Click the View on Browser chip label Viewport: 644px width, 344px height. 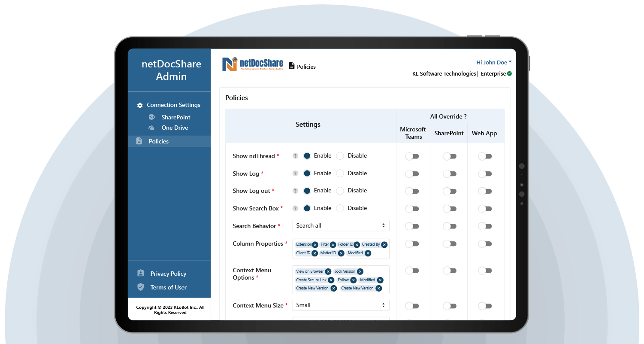310,271
